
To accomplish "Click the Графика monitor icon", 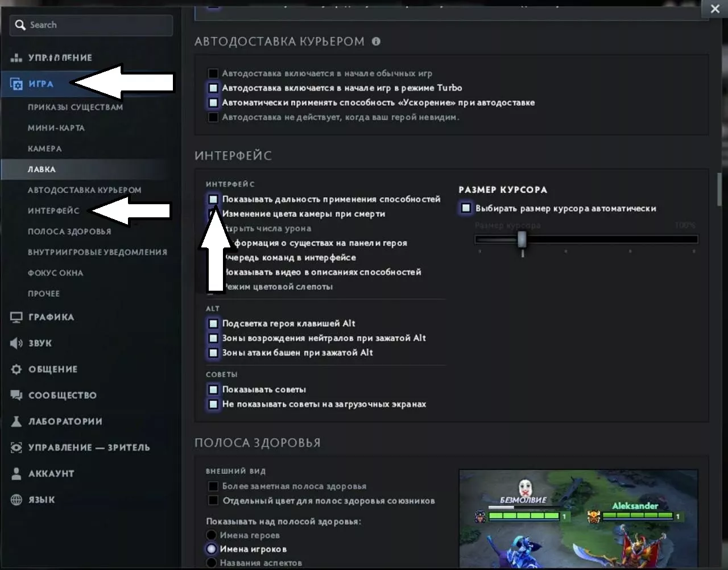I will [x=16, y=317].
